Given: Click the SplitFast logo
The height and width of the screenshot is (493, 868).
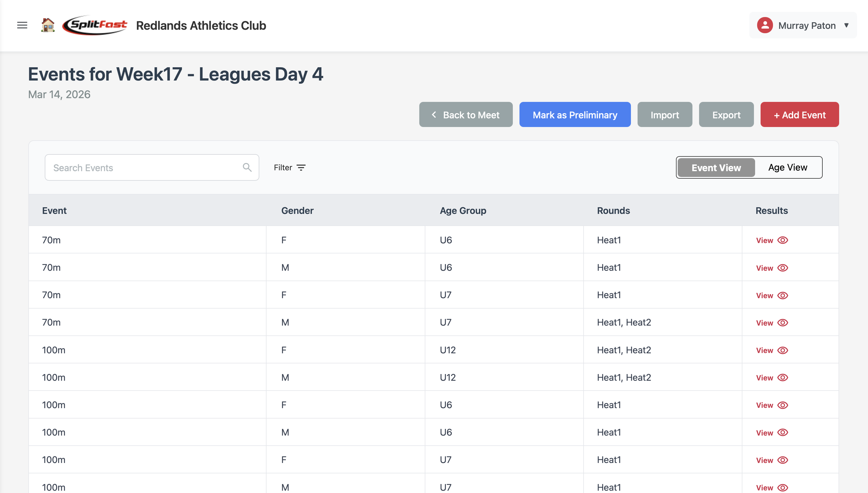Looking at the screenshot, I should pos(95,25).
